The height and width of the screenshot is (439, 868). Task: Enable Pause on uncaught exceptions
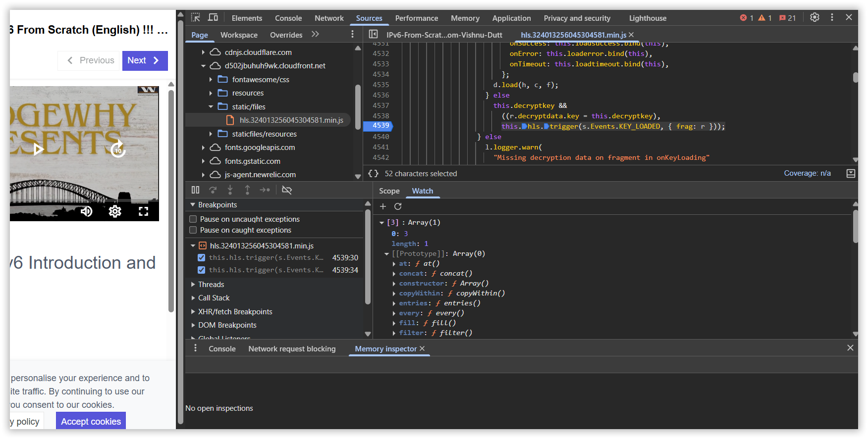[193, 219]
